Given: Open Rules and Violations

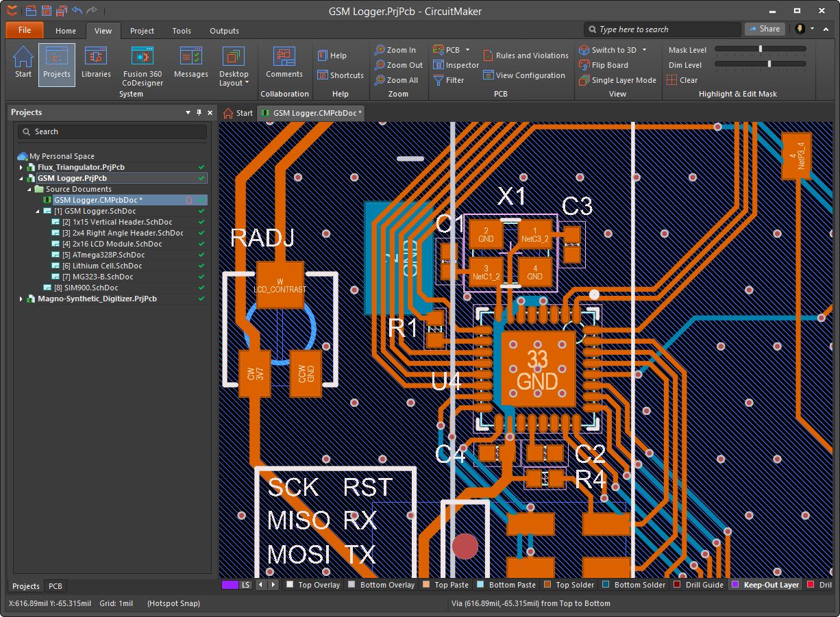Looking at the screenshot, I should 526,55.
